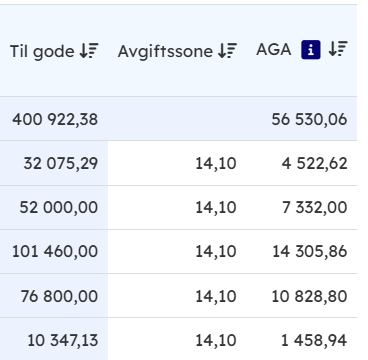Click Til gode cell 10 347,13
The height and width of the screenshot is (360, 368).
coord(63,340)
